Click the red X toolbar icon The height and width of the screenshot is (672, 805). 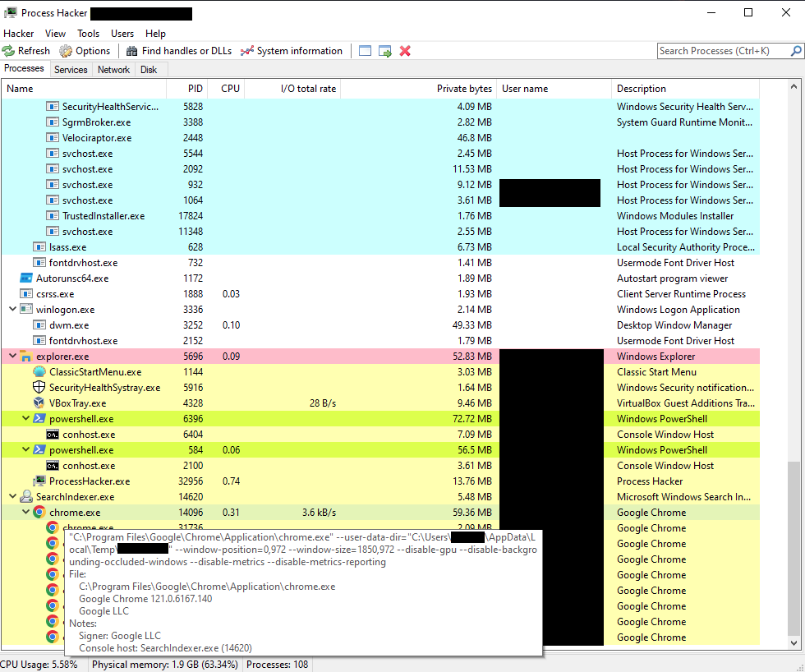tap(403, 50)
